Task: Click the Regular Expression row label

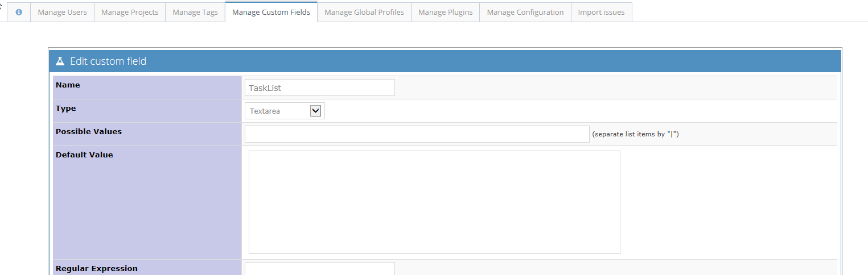Action: coord(96,268)
